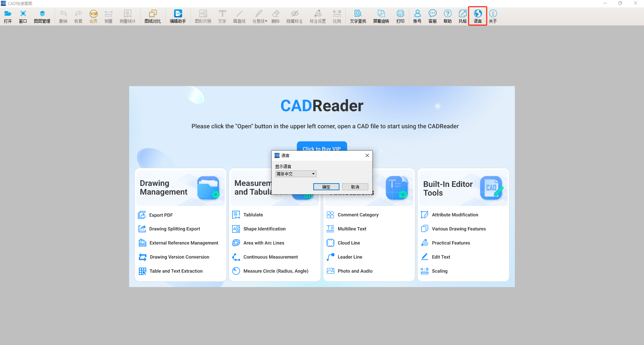Image resolution: width=644 pixels, height=345 pixels.
Task: Click the Click to Buy VIP button
Action: coord(322,146)
